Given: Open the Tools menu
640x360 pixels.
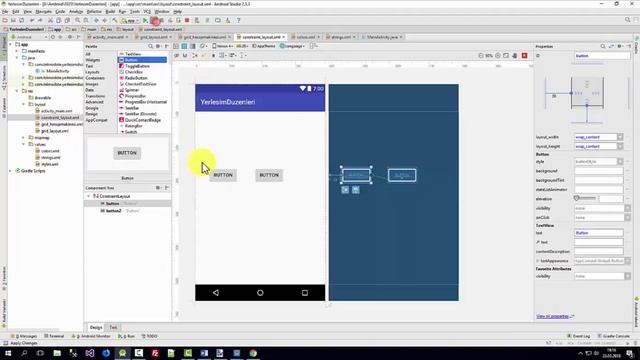Looking at the screenshot, I should click(x=135, y=12).
